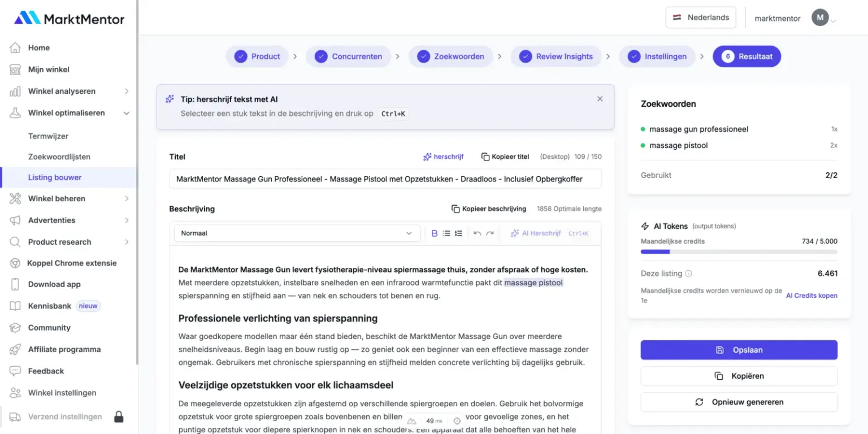Go to the Product step

(257, 57)
